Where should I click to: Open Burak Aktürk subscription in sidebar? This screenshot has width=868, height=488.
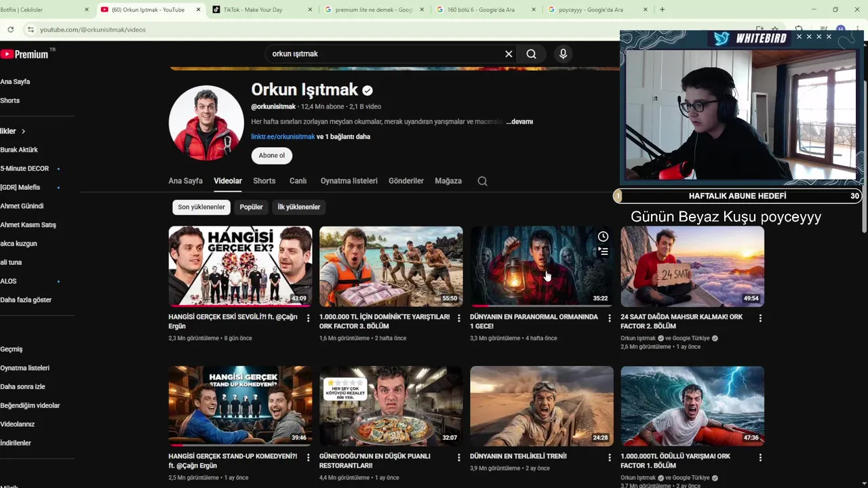point(19,150)
